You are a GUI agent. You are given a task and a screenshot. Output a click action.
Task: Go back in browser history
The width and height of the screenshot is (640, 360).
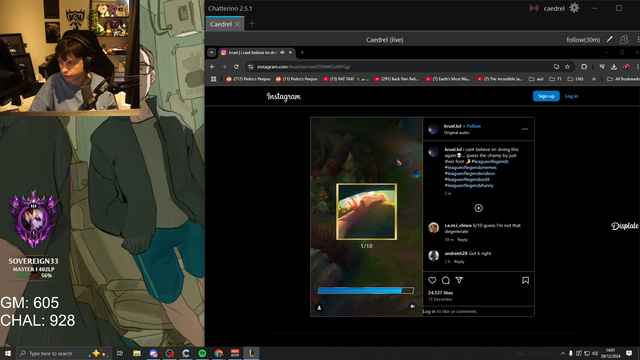point(212,67)
